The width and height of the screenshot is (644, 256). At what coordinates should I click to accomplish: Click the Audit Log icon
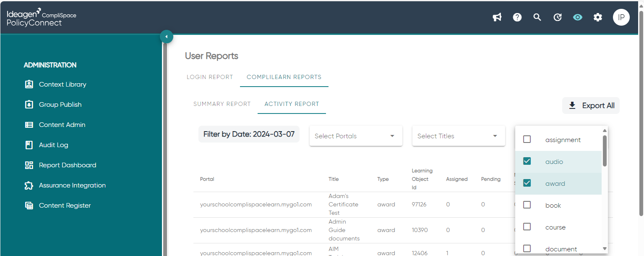[29, 145]
